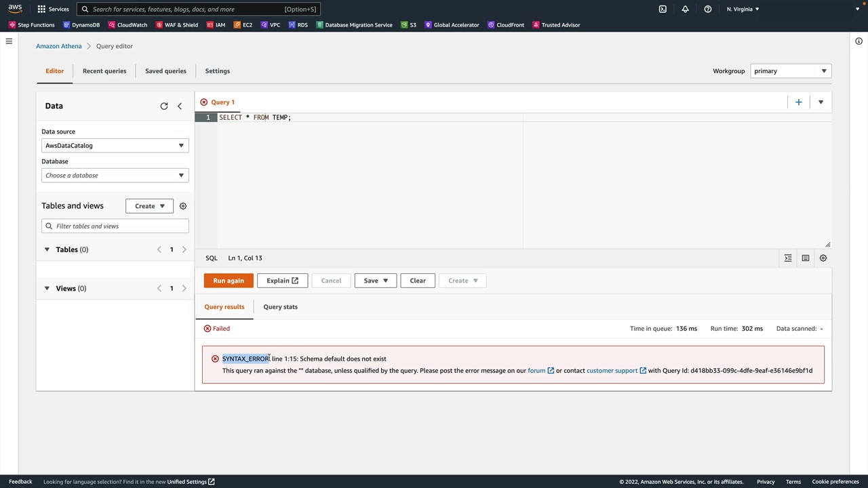Open CloudWatch bookmark
This screenshot has height=488, width=868.
127,25
